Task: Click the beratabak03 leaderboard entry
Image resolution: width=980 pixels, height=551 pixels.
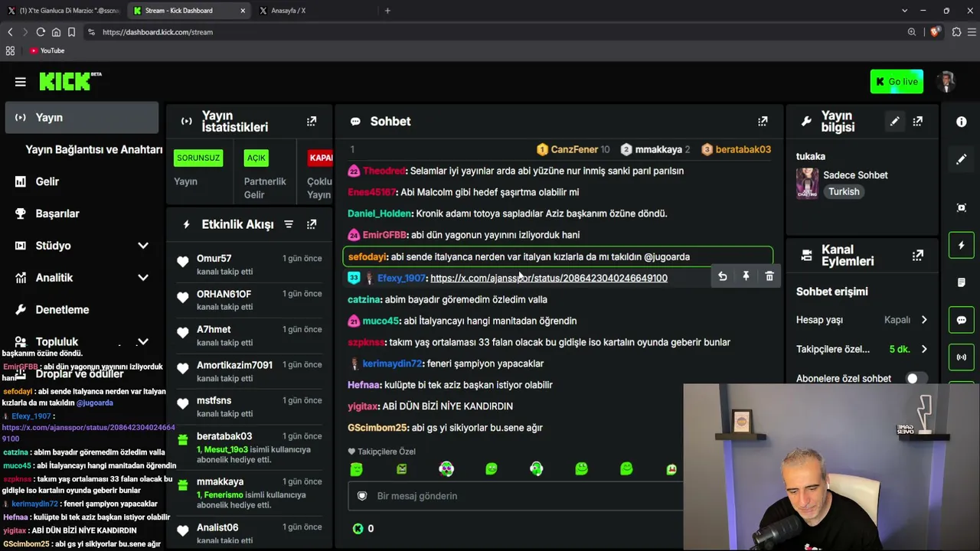Action: pos(736,149)
